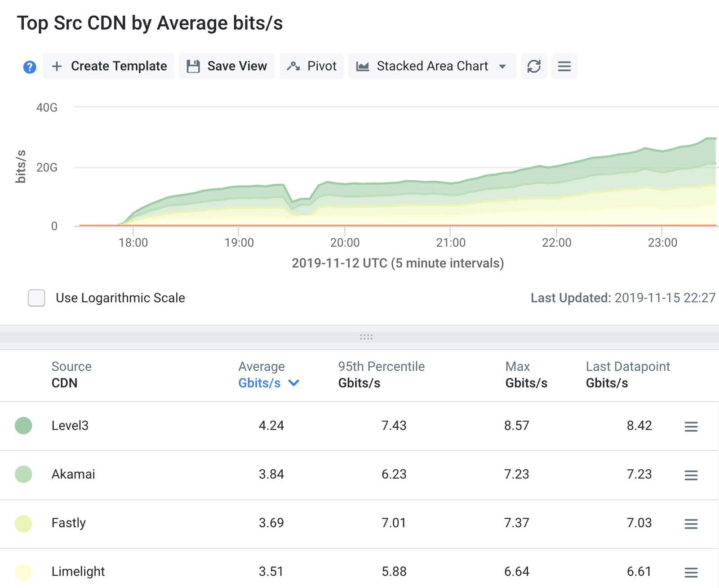This screenshot has width=719, height=588.
Task: Open the Limelight row options menu
Action: [691, 572]
